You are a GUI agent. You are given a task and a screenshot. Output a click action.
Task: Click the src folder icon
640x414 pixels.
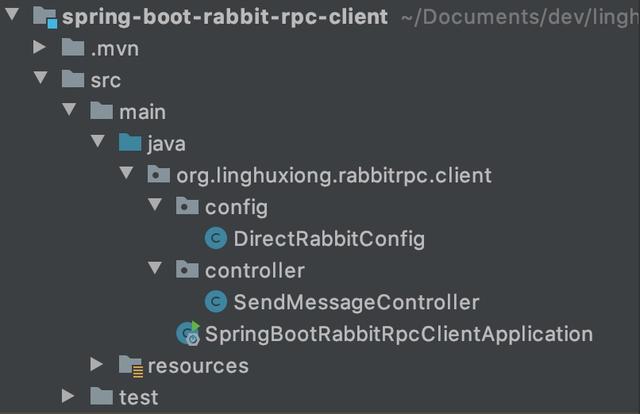pyautogui.click(x=73, y=79)
